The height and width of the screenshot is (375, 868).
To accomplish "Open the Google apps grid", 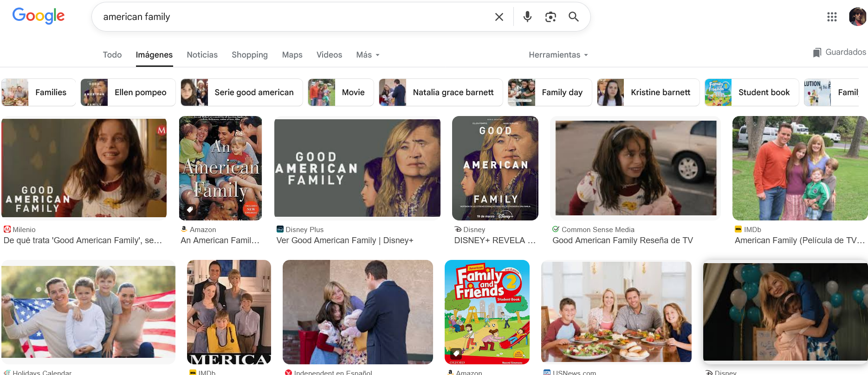I will (832, 17).
